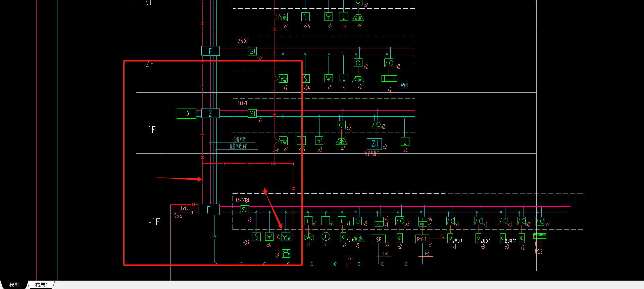Select the D box next to Z
Image resolution: width=644 pixels, height=289 pixels.
[x=187, y=114]
